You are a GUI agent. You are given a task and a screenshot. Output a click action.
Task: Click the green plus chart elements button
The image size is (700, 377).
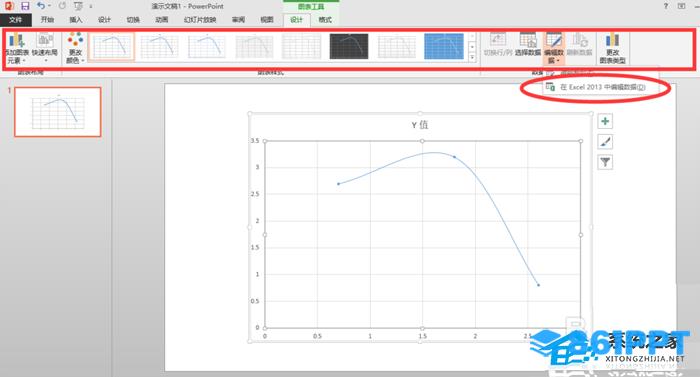[605, 121]
